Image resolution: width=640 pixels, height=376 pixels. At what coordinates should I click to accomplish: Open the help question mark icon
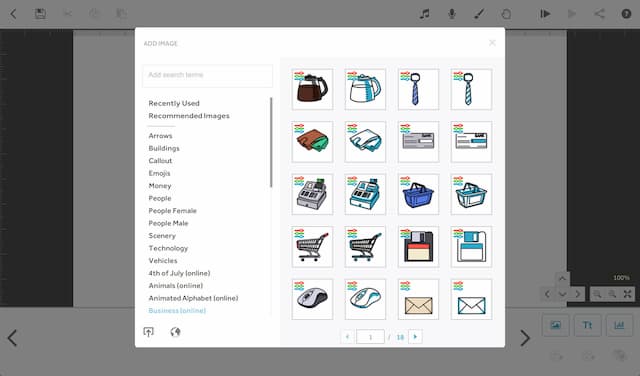coord(626,14)
